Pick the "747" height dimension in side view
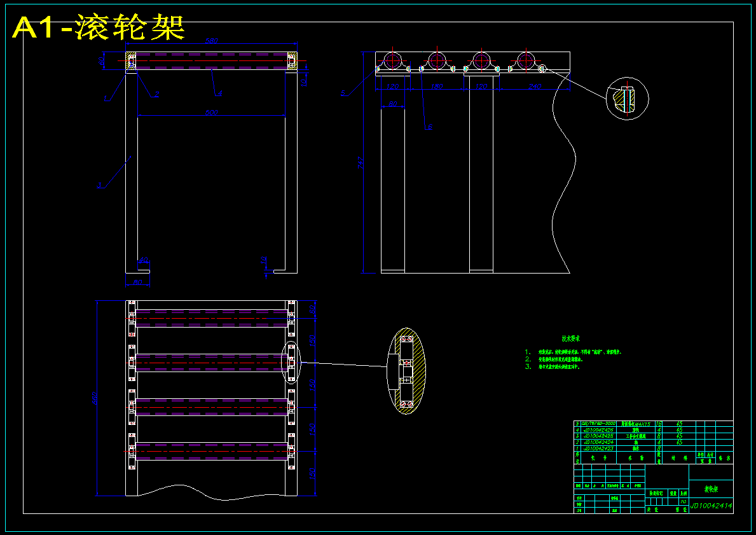The image size is (756, 535). tap(360, 163)
